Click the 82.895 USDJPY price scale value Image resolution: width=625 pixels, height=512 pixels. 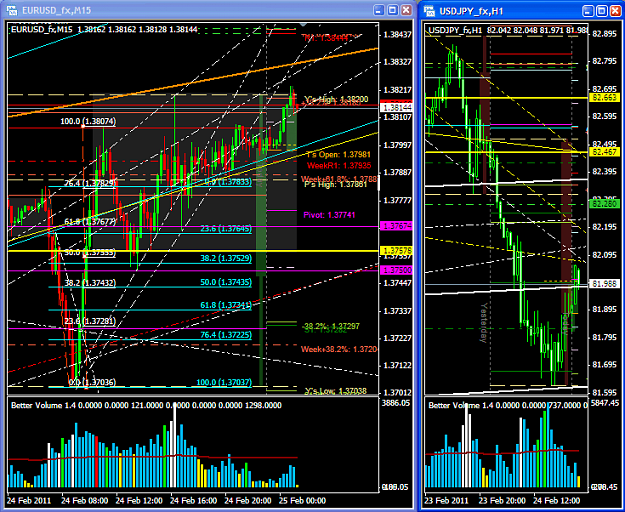click(604, 34)
